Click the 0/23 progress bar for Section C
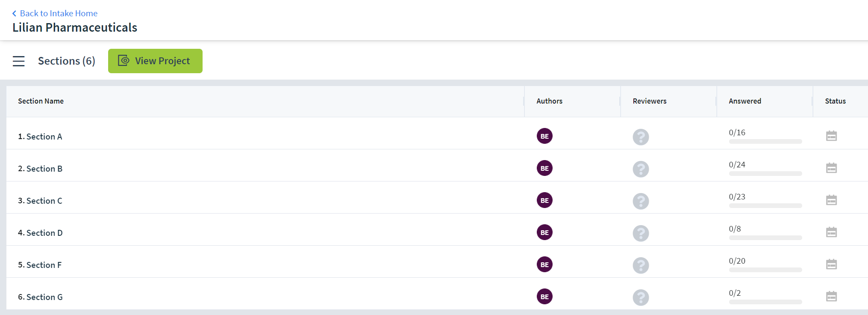The image size is (868, 315). (x=765, y=206)
